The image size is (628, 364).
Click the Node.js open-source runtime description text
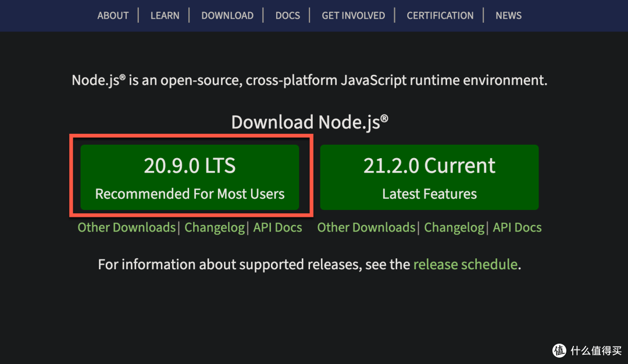coord(309,80)
